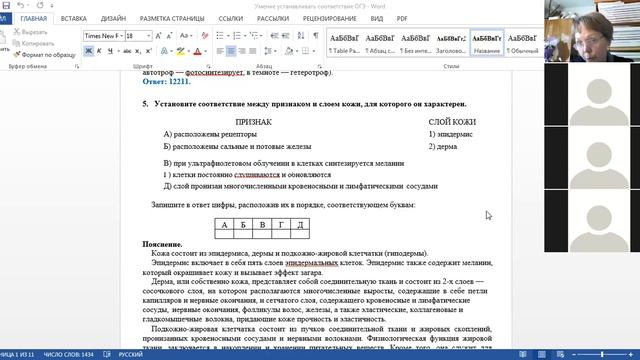The image size is (640, 360).
Task: Redo the last action
Action: point(40,5)
